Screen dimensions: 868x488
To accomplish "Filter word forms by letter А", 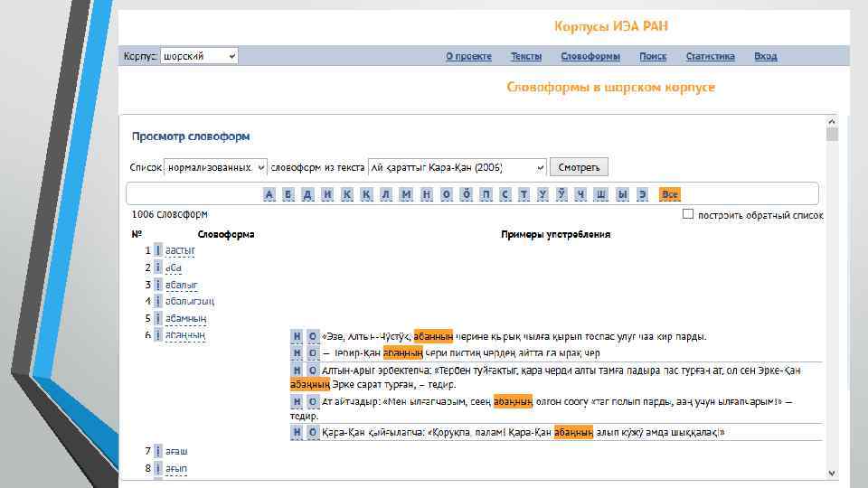I will tap(269, 194).
